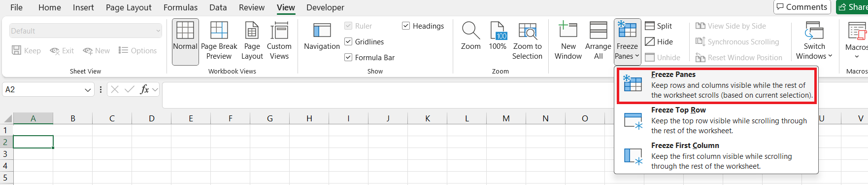Select column M header
The width and height of the screenshot is (868, 185).
pyautogui.click(x=506, y=118)
